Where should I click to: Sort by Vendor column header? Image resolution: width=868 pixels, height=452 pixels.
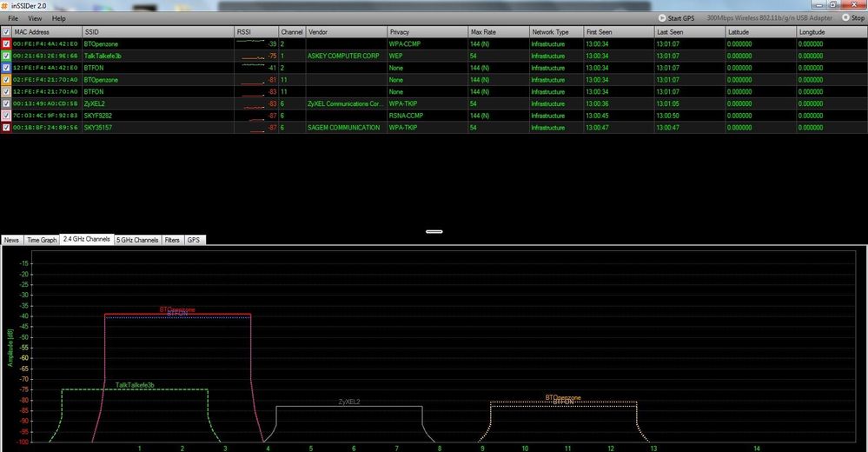[x=346, y=32]
